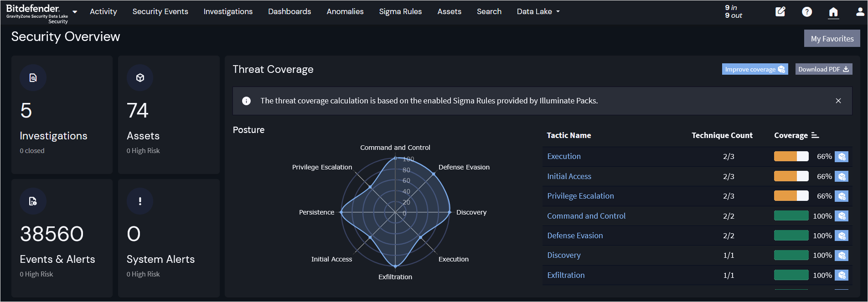Open the Execution tactic link
This screenshot has height=302, width=868.
click(x=564, y=156)
